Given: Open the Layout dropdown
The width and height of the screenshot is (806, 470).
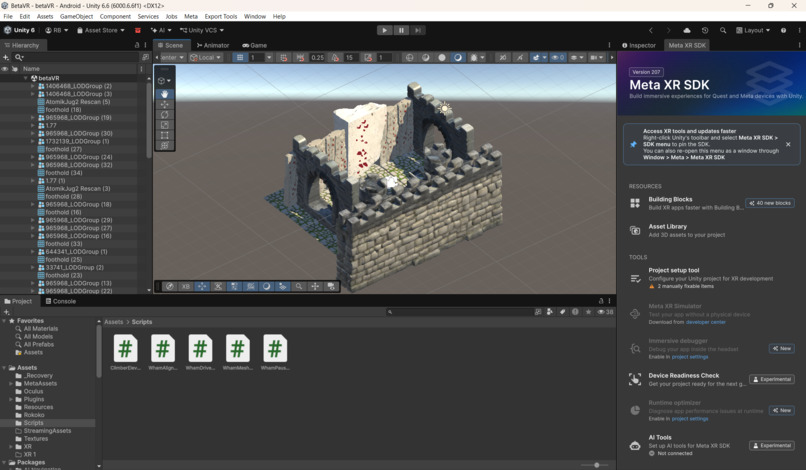Looking at the screenshot, I should (x=753, y=30).
